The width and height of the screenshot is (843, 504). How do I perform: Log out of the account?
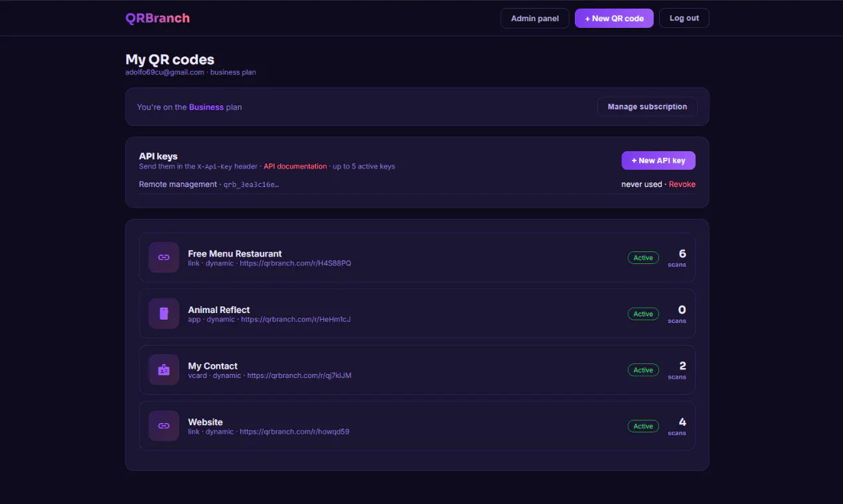684,18
